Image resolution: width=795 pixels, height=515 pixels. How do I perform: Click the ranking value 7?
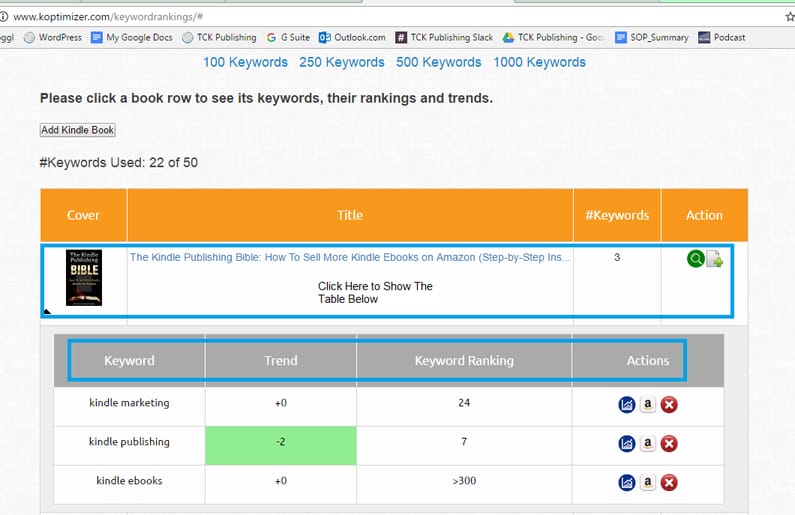(x=464, y=442)
